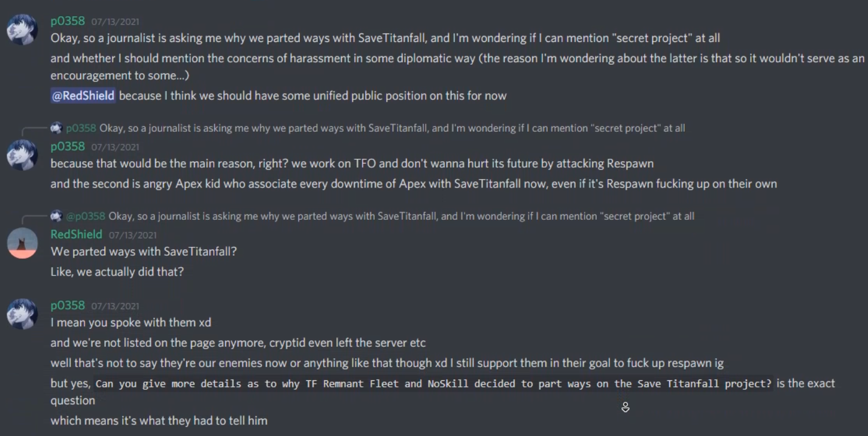This screenshot has height=436, width=868.
Task: Jump to the original message via the first reply preview text
Action: [392, 128]
